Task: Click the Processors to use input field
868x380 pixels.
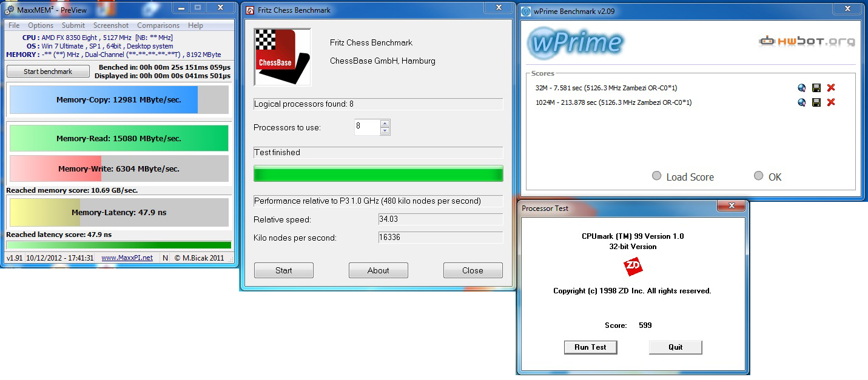Action: (x=367, y=127)
